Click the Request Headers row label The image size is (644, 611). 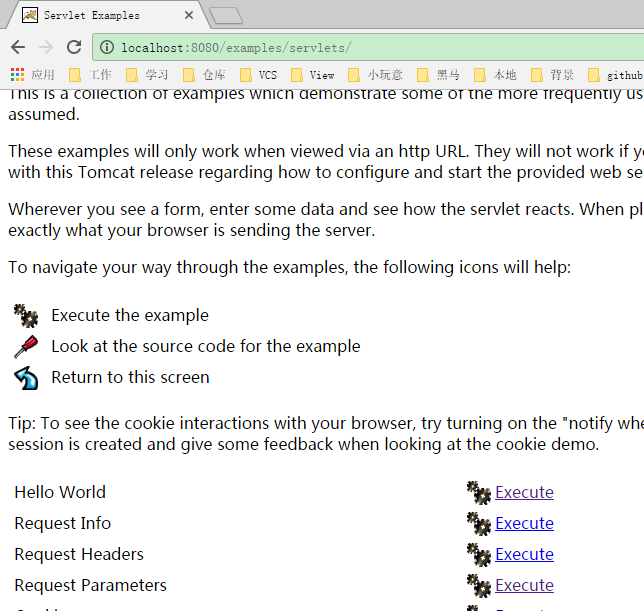(x=79, y=554)
